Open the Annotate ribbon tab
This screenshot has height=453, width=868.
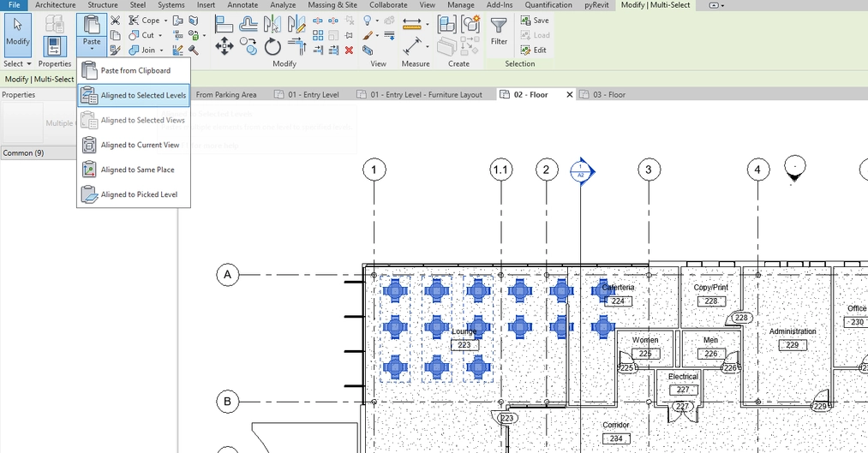tap(242, 5)
